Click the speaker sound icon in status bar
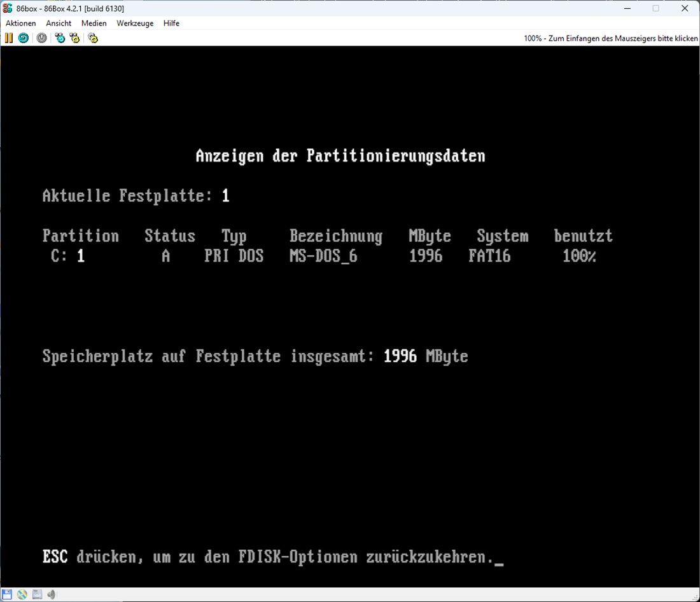 click(x=52, y=594)
